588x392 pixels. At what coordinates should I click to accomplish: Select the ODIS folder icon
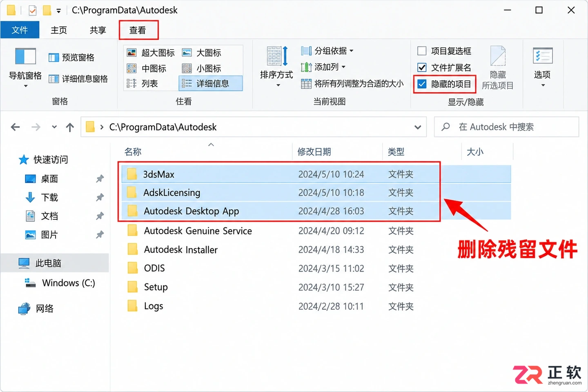tap(132, 268)
